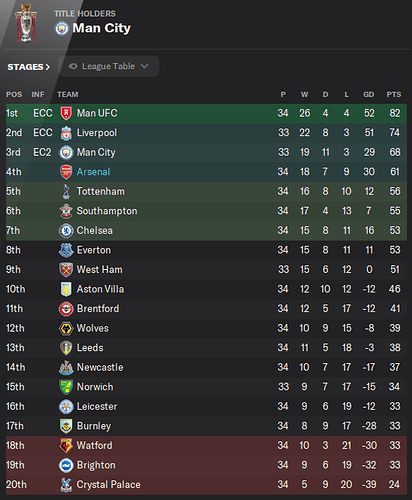
Task: Open the Arsenal team link
Action: [x=93, y=172]
